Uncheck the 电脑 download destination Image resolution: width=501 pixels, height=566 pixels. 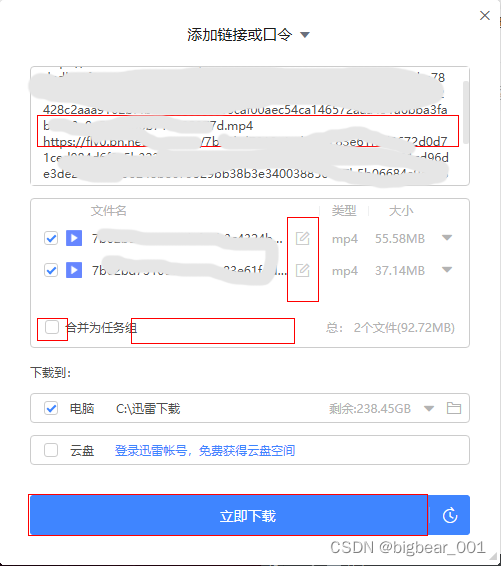coord(51,408)
